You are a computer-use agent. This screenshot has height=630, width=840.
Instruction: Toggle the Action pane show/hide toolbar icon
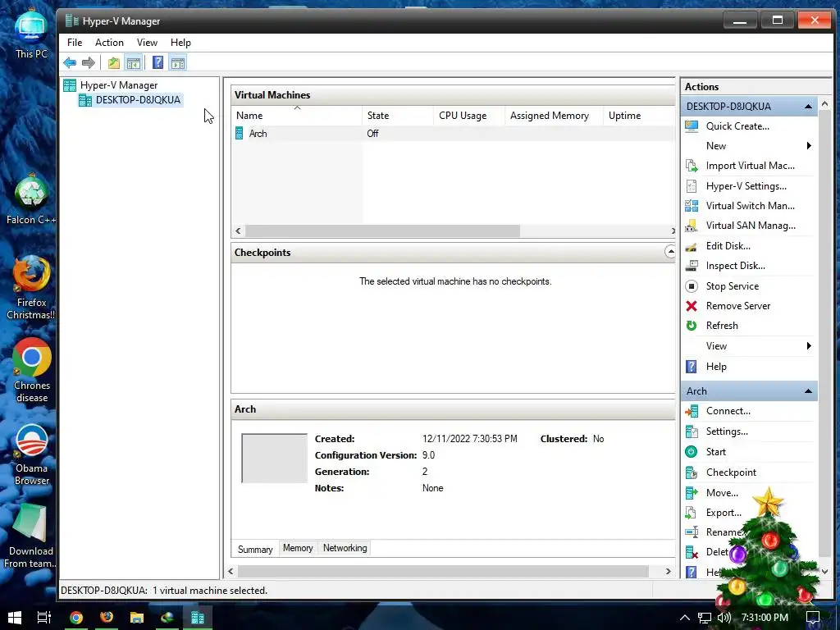[178, 63]
